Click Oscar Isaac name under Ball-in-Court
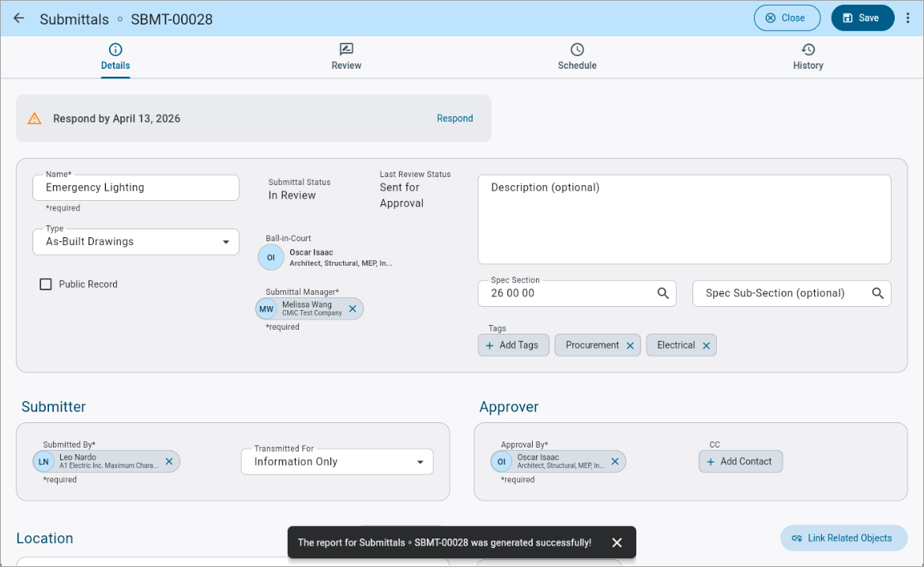The image size is (924, 567). coord(311,252)
